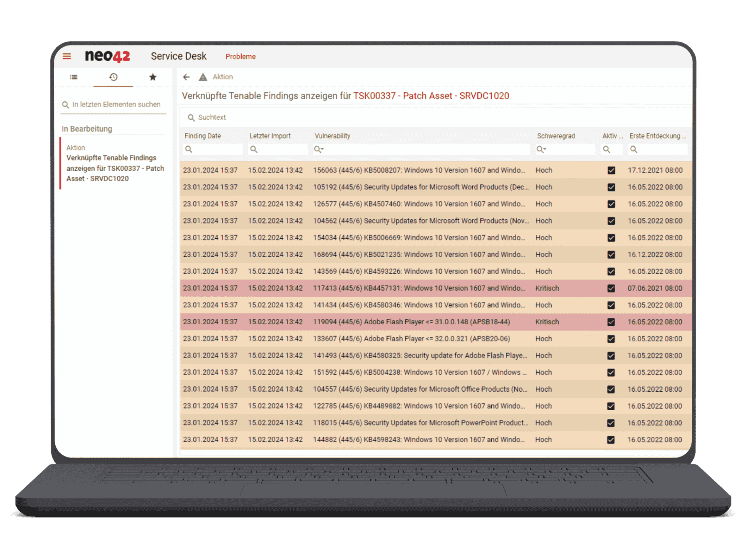Toggle Aktiv checkbox for KB5008207 row
The height and width of the screenshot is (560, 747).
(611, 170)
